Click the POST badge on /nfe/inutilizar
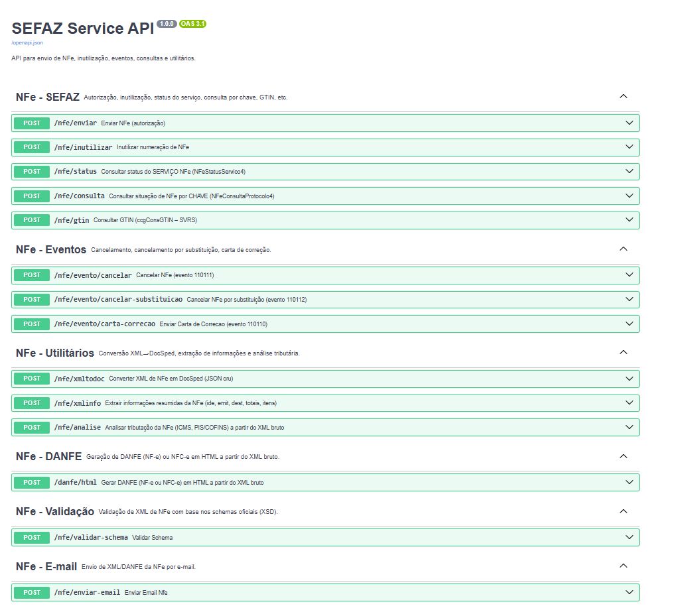700x616 pixels. (x=31, y=147)
